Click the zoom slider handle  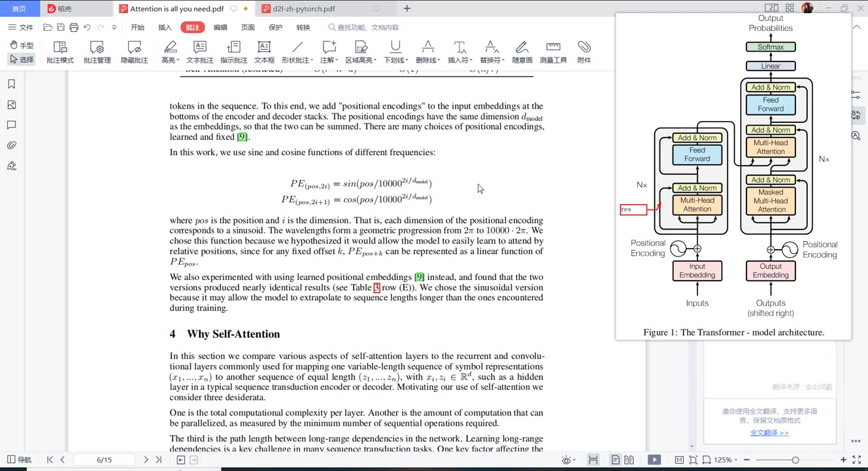pyautogui.click(x=795, y=460)
